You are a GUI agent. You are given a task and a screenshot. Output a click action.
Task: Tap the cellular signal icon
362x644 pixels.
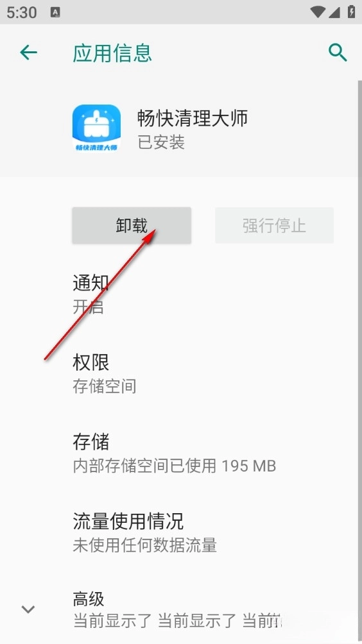tap(334, 12)
